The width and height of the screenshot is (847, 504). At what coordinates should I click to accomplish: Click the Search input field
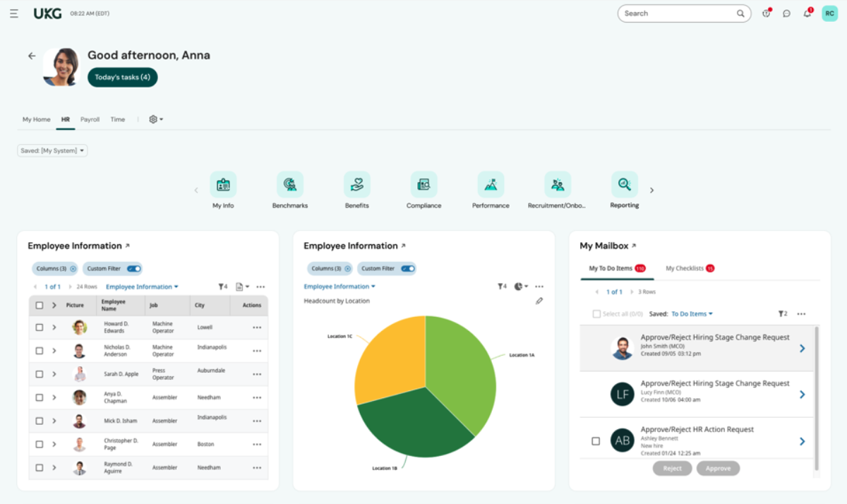[x=676, y=13]
